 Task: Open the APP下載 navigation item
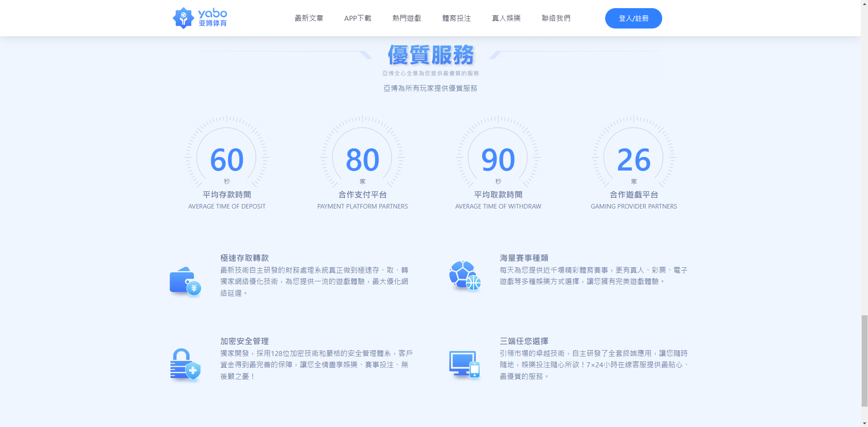coord(357,18)
